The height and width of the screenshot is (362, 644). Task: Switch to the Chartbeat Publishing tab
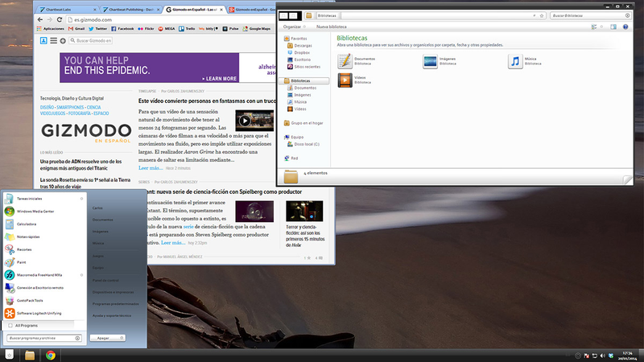131,10
